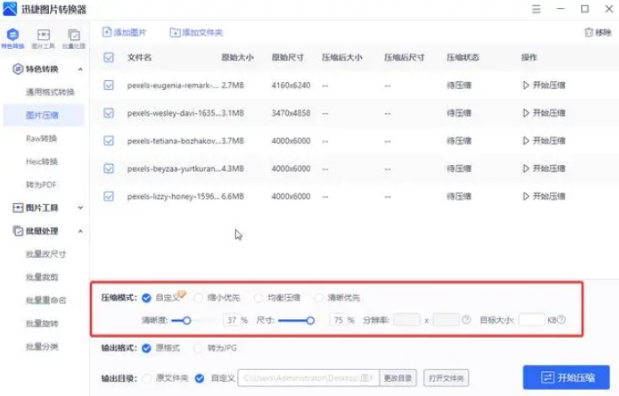619x396 pixels.
Task: Click the 压缩状态 column header
Action: coord(463,58)
